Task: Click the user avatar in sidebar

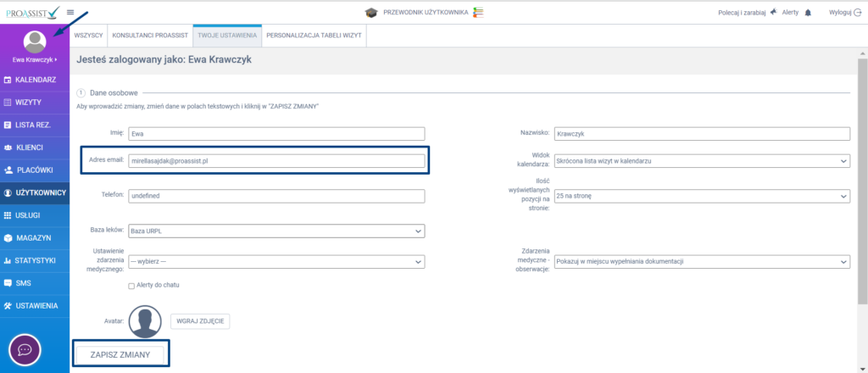Action: click(35, 42)
